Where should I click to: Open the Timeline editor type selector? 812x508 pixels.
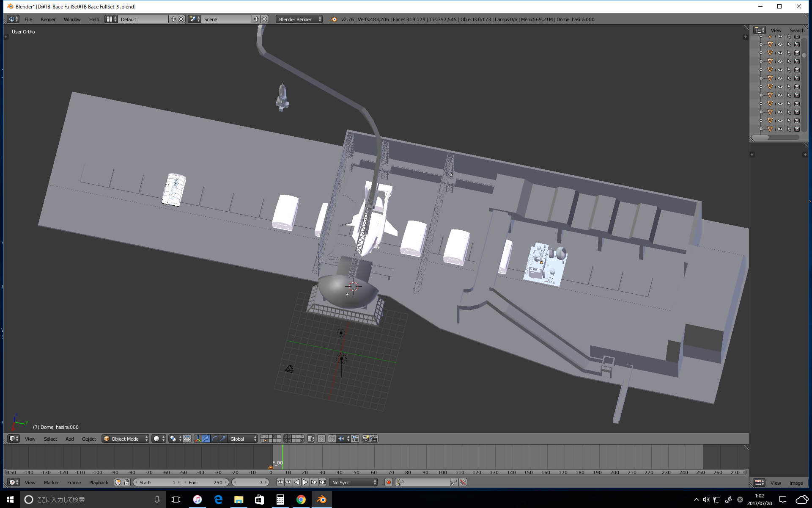pyautogui.click(x=14, y=482)
